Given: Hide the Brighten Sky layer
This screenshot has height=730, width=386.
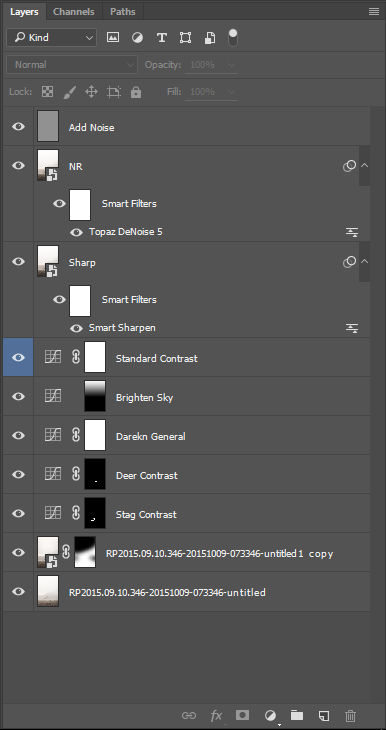Looking at the screenshot, I should point(18,396).
